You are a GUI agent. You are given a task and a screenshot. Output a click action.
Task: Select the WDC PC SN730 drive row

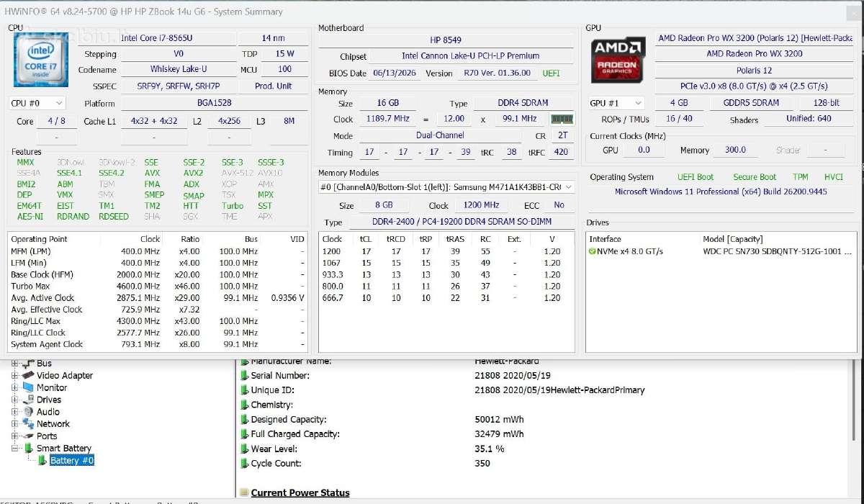(x=721, y=251)
